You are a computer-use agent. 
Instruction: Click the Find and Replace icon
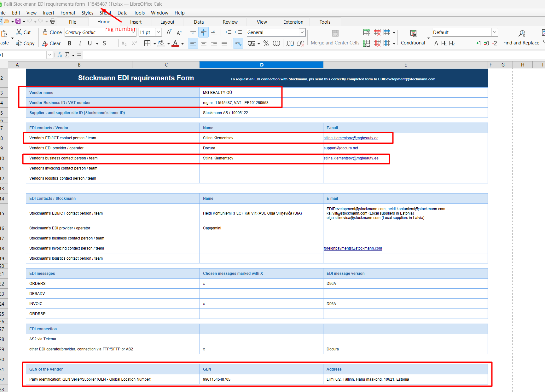click(x=522, y=33)
